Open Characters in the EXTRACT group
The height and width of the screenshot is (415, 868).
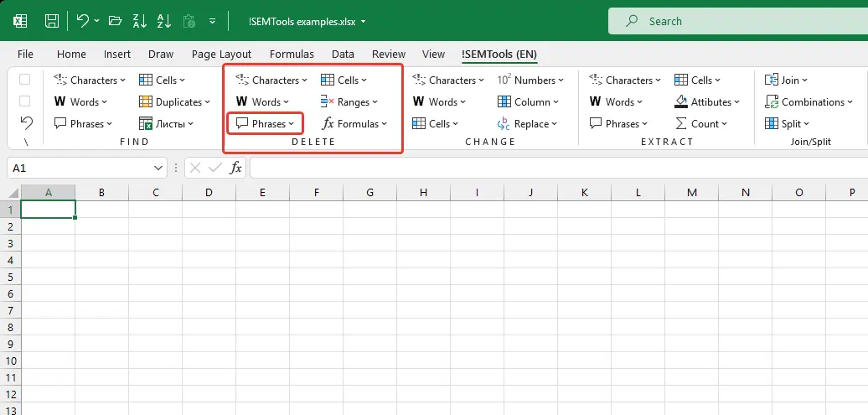(625, 80)
